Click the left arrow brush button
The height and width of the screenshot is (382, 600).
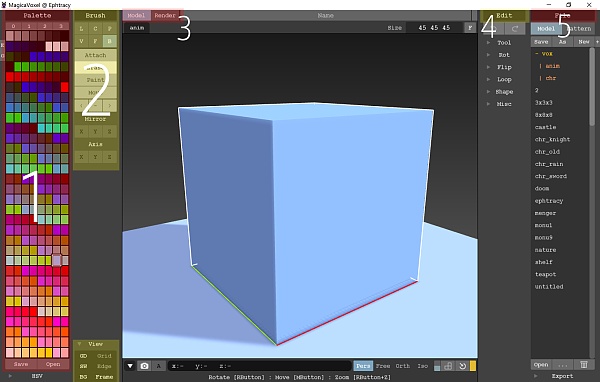click(x=81, y=105)
